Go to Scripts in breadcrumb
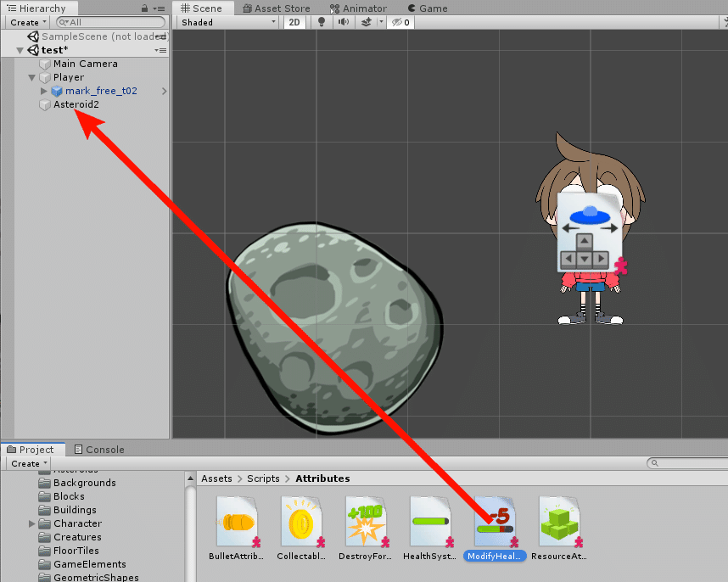The height and width of the screenshot is (582, 728). (x=263, y=478)
